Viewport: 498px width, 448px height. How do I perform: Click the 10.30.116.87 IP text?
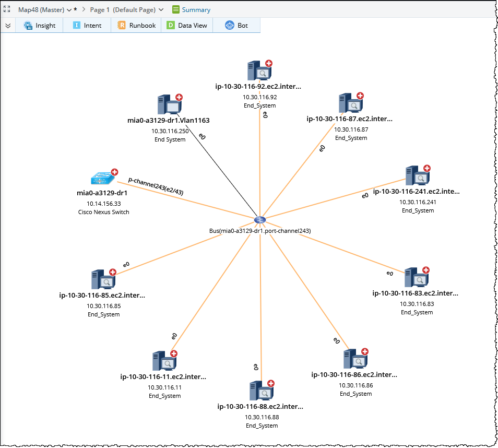click(351, 129)
